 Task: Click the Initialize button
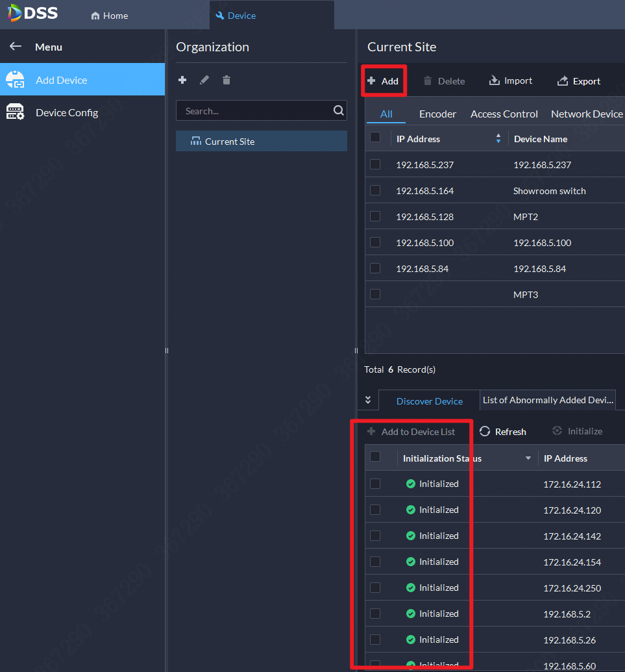pos(578,431)
